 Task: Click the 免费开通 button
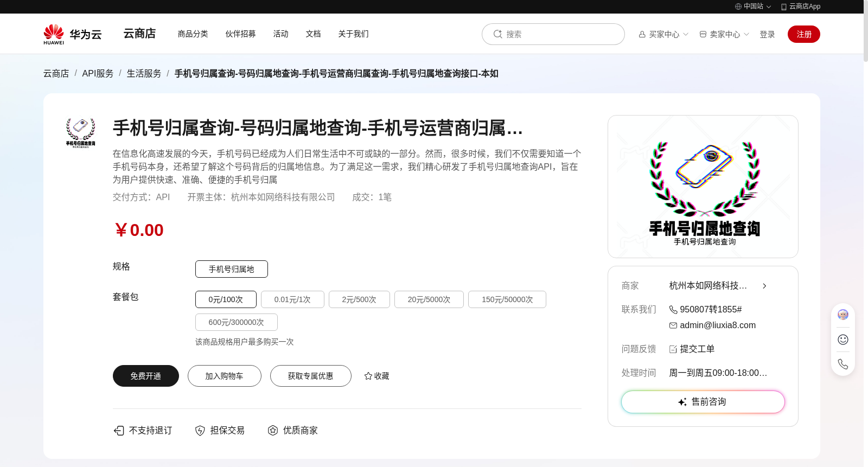[x=146, y=376]
